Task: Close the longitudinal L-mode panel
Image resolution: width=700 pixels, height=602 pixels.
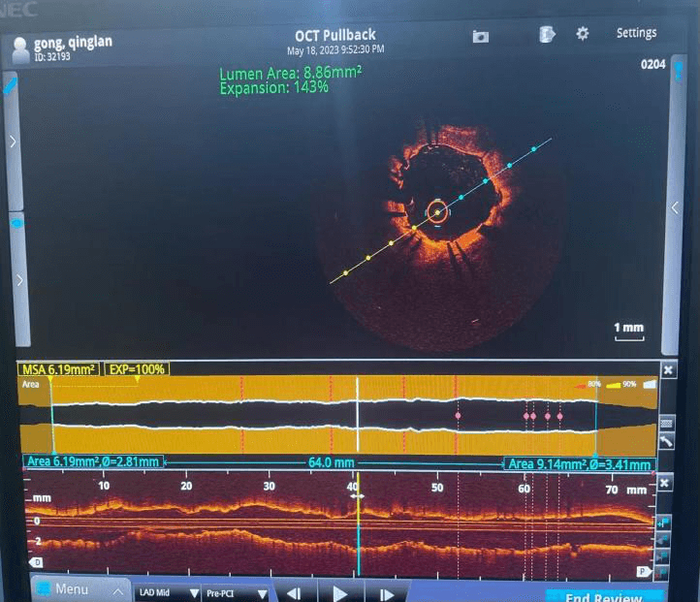Action: coord(664,482)
